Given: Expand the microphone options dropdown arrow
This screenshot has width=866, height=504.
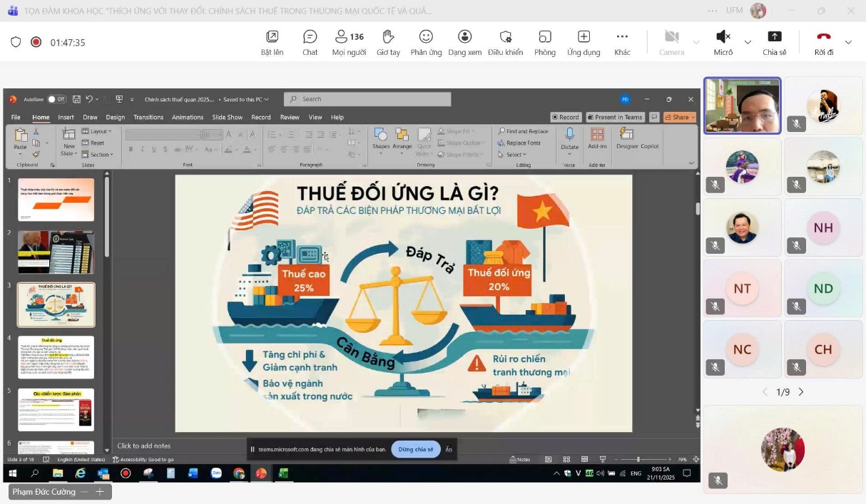Looking at the screenshot, I should [x=748, y=43].
